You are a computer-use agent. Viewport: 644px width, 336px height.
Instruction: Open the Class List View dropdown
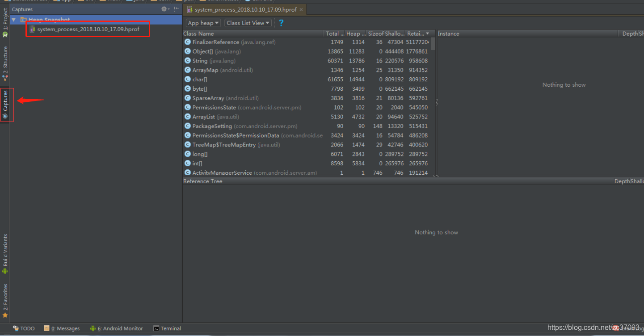[248, 23]
